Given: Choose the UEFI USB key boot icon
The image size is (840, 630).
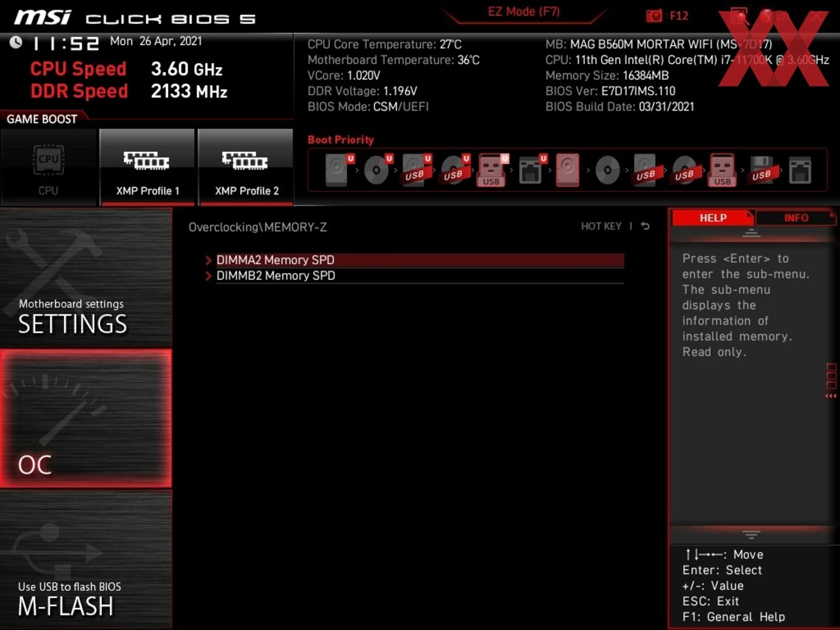Looking at the screenshot, I should point(492,170).
